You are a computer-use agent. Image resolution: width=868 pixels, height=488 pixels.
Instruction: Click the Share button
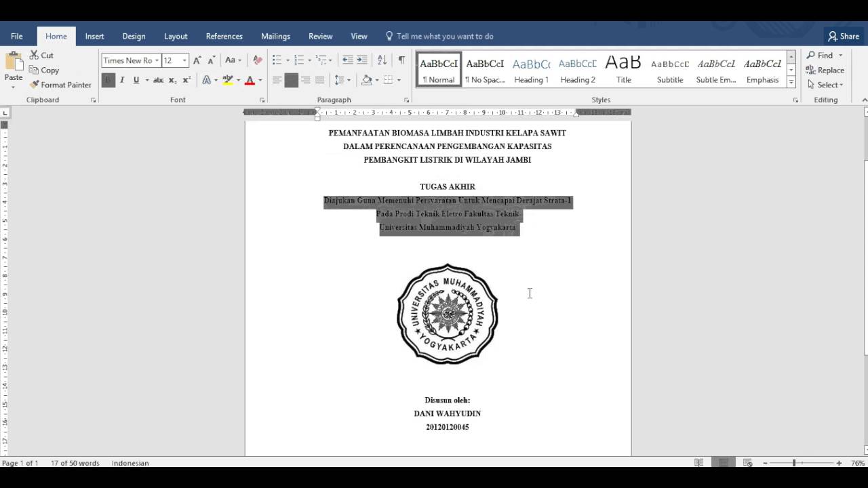point(844,36)
